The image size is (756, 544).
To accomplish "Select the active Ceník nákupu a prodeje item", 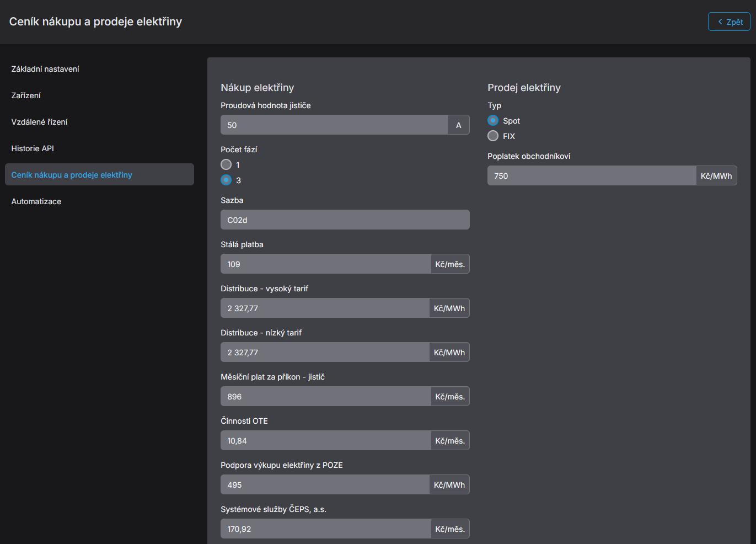I will click(72, 175).
